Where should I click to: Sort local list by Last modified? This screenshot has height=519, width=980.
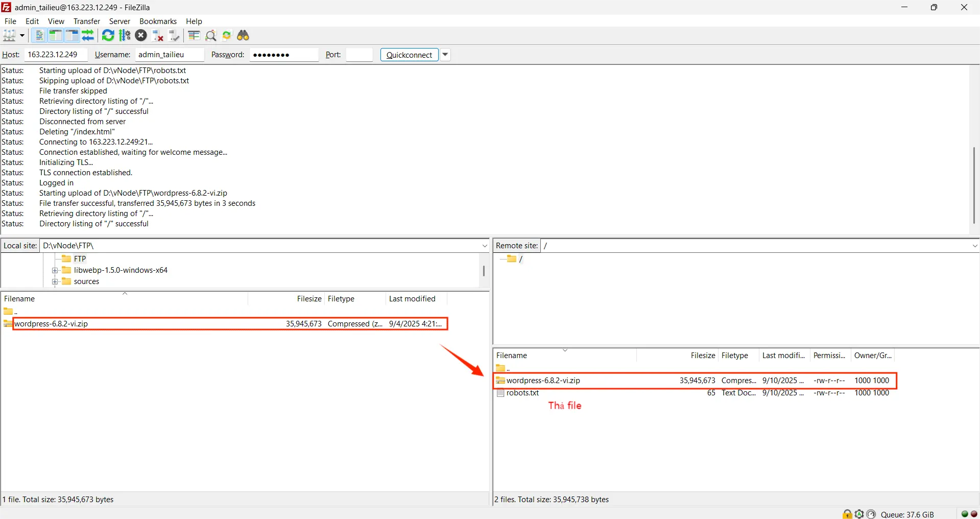tap(416, 299)
